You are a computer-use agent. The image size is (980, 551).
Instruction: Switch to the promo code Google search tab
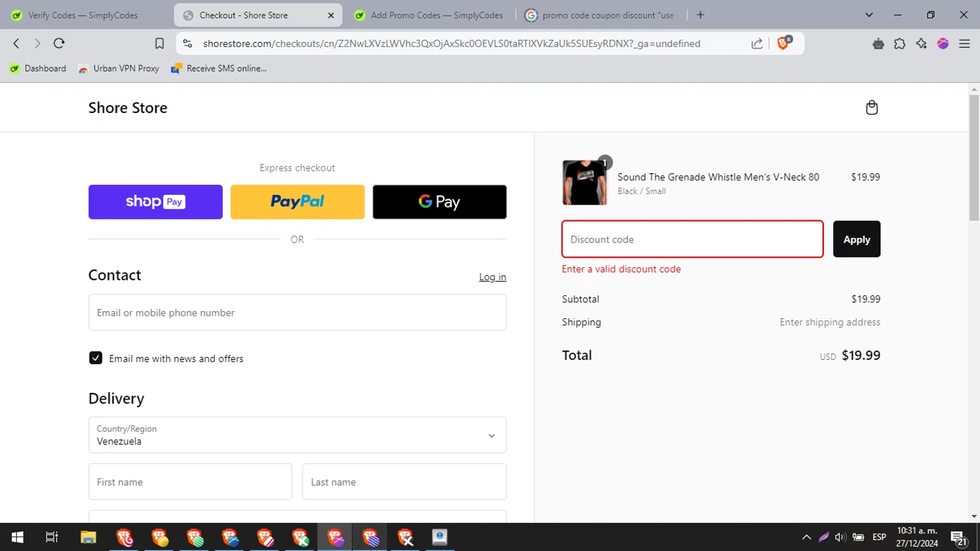[601, 15]
